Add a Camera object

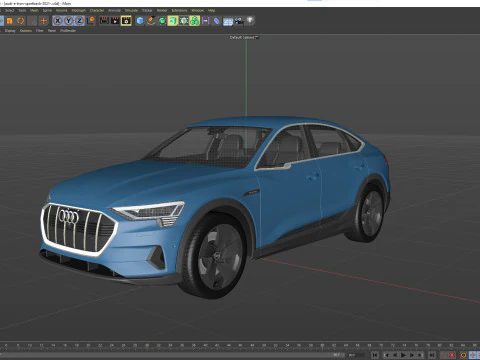coord(239,21)
